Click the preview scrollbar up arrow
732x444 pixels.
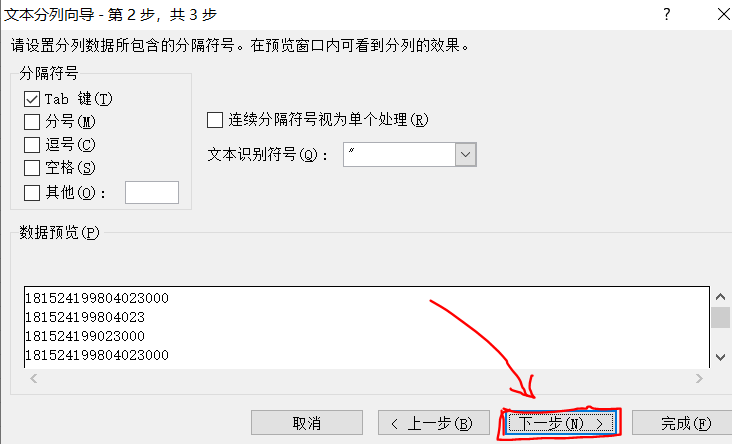(720, 296)
